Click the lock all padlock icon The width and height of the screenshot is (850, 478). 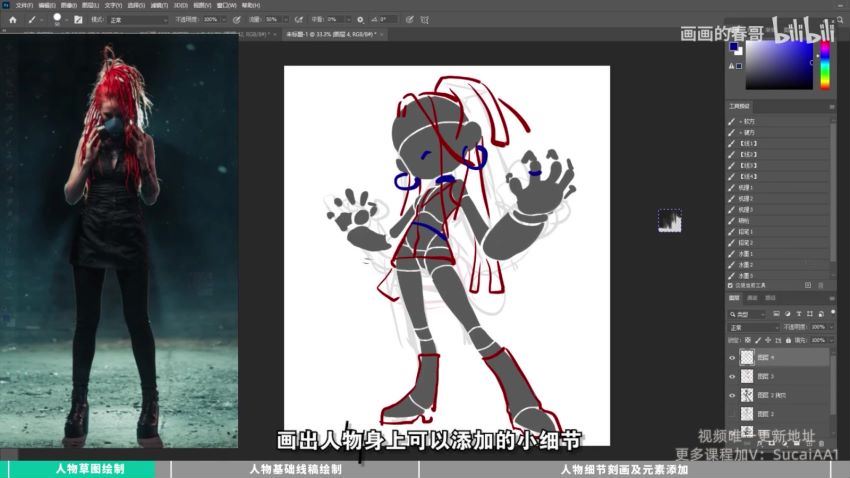788,340
